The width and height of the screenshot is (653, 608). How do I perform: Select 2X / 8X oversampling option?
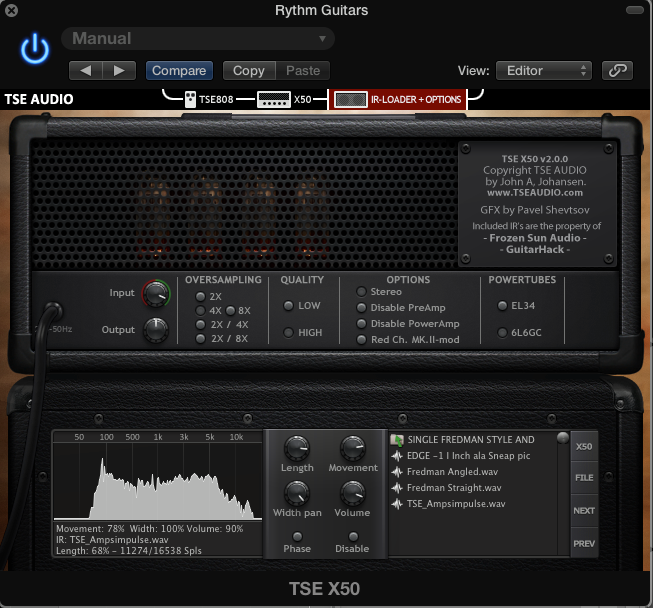200,339
